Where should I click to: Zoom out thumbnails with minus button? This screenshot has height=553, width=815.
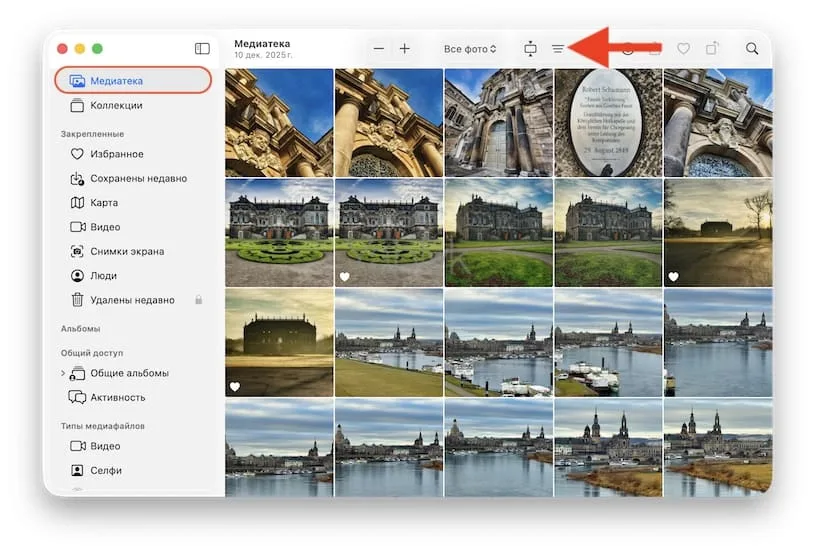click(x=379, y=48)
